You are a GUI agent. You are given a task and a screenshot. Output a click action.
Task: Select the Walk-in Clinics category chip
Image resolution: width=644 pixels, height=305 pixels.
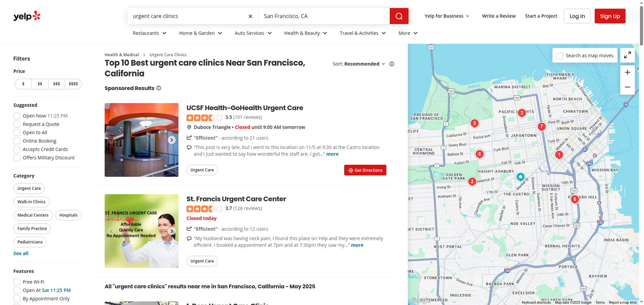[x=31, y=202]
